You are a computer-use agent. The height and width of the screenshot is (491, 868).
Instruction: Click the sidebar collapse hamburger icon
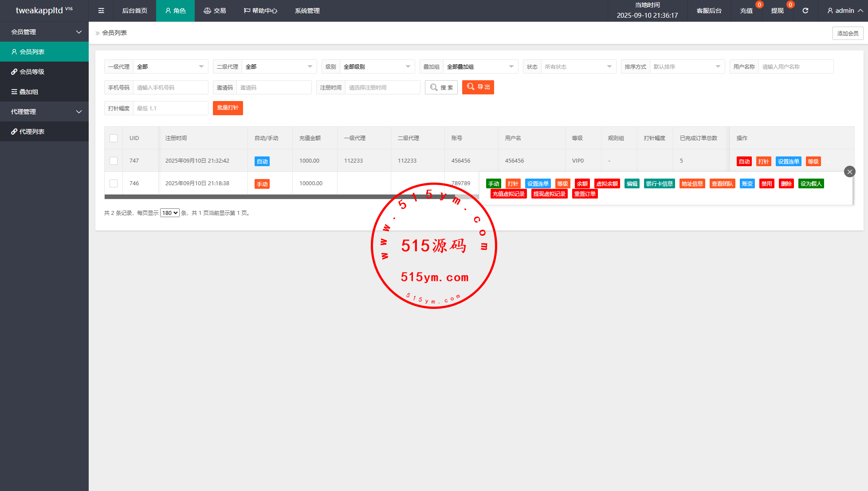click(101, 11)
